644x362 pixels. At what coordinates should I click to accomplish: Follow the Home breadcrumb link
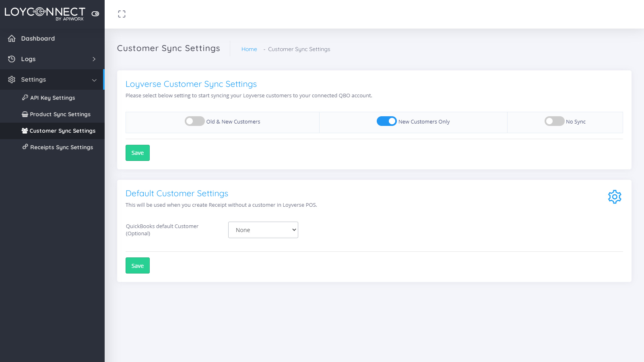249,49
